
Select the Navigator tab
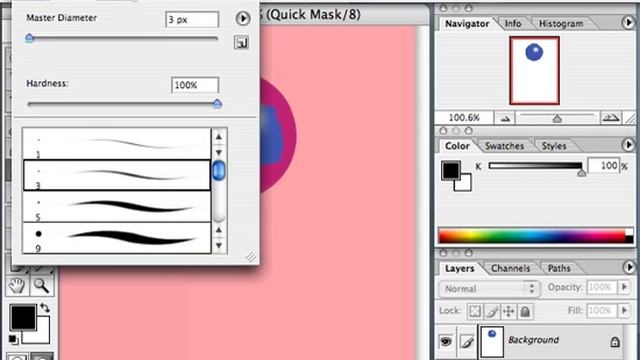click(x=467, y=24)
